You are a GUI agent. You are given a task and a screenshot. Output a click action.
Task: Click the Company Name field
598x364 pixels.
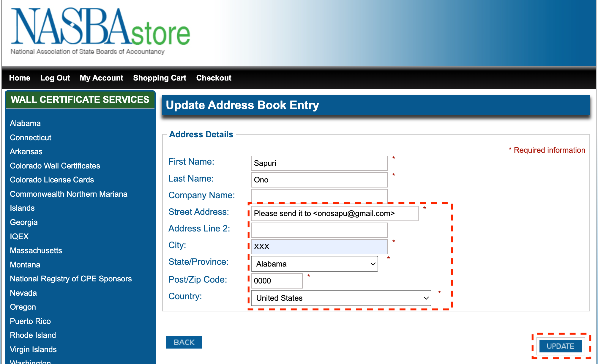(319, 196)
